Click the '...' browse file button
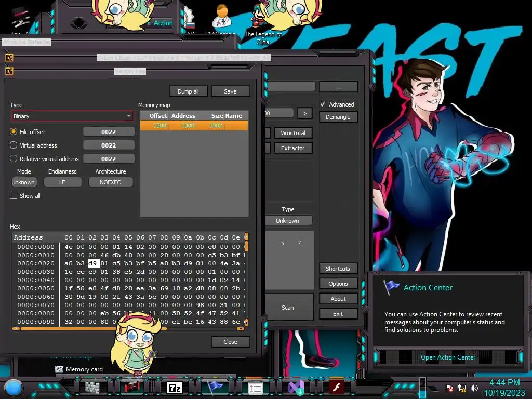The width and height of the screenshot is (532, 399). (338, 87)
